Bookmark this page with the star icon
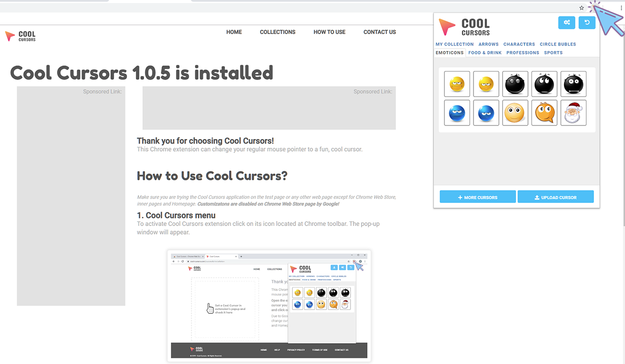 [581, 8]
